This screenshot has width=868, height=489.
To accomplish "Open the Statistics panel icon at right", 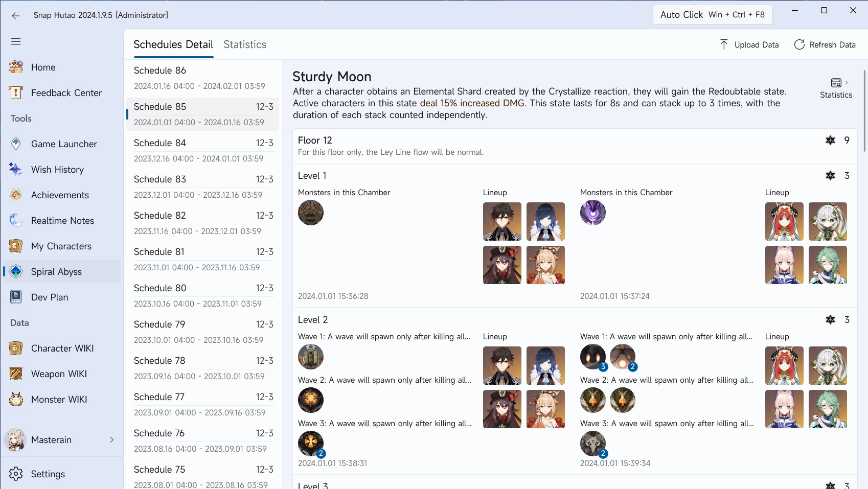I will pos(836,83).
